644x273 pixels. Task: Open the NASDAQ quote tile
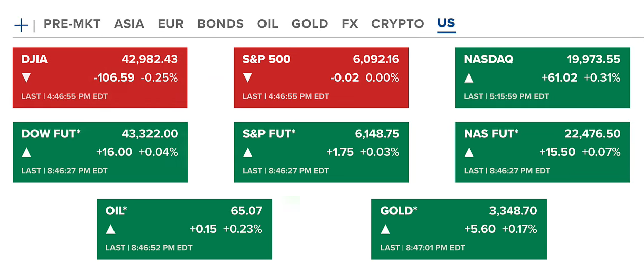click(x=542, y=77)
